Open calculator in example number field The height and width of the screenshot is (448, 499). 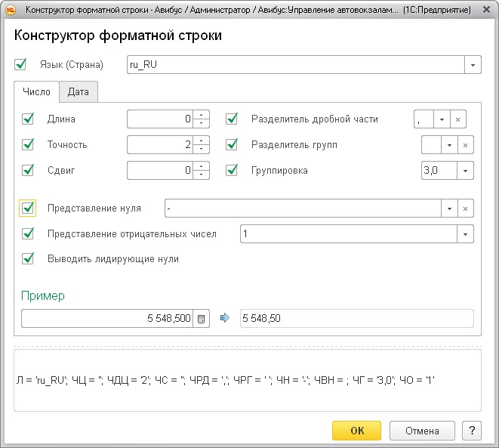(x=201, y=319)
